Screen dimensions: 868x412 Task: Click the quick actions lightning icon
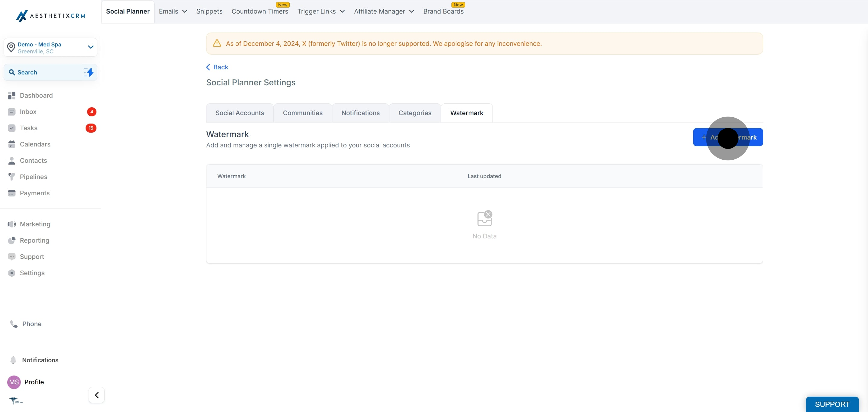[89, 72]
